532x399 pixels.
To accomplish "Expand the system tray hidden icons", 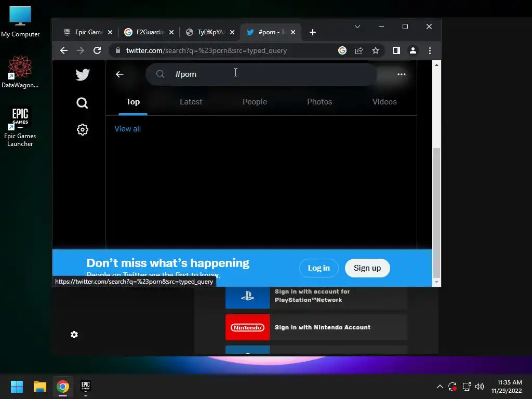I will [440, 387].
